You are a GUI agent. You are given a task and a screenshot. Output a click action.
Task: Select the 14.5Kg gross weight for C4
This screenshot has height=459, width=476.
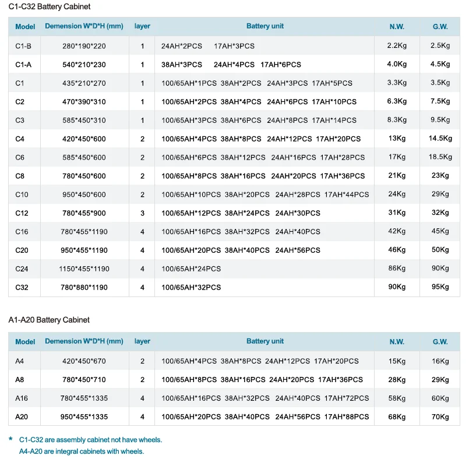coord(440,139)
